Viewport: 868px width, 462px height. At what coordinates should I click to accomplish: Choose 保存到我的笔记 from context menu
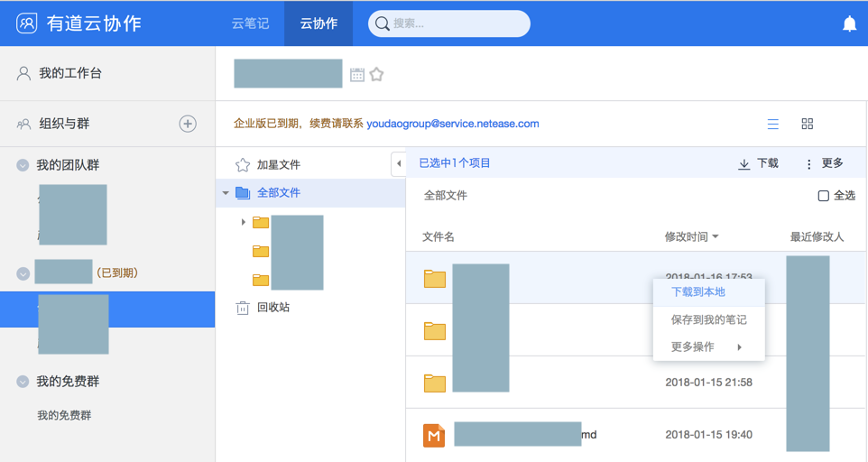point(708,319)
